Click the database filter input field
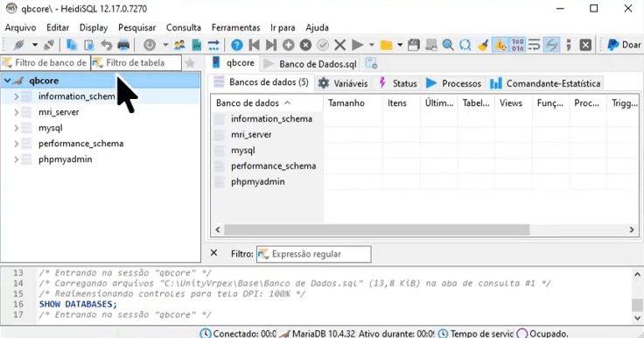 (x=45, y=63)
